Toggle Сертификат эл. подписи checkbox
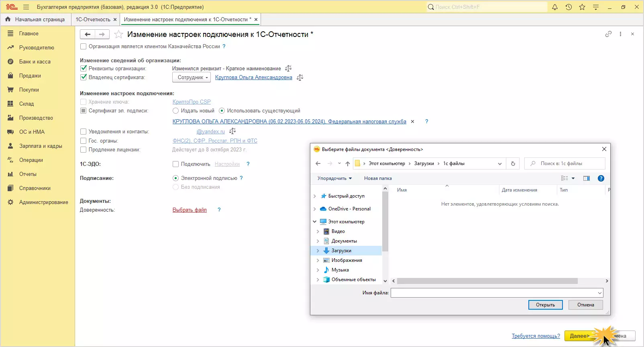This screenshot has height=347, width=644. [x=84, y=110]
